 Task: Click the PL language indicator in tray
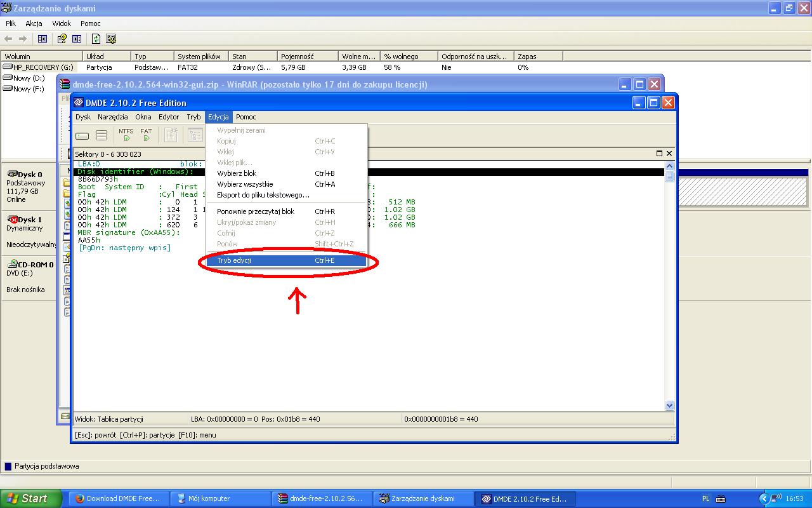706,498
